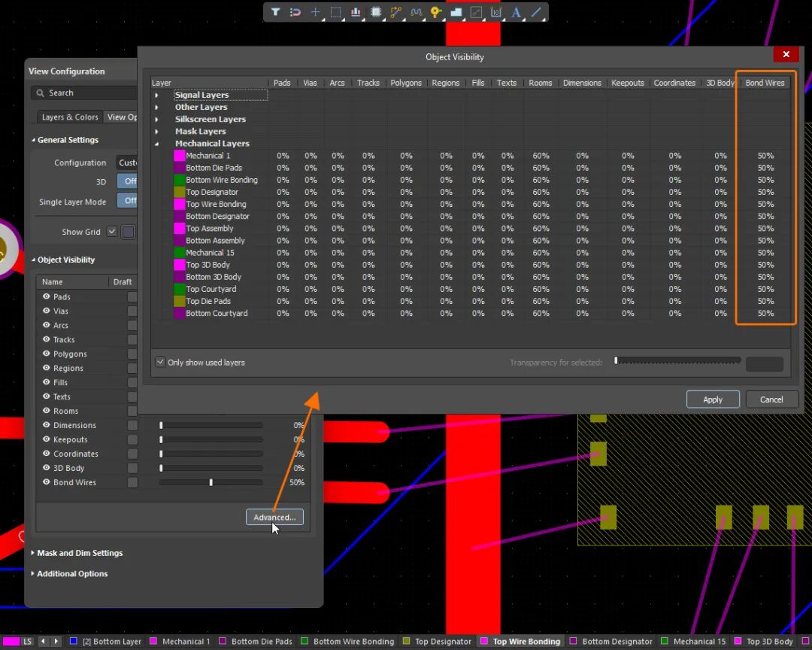
Task: Choose the polygon pour tool
Action: point(456,12)
